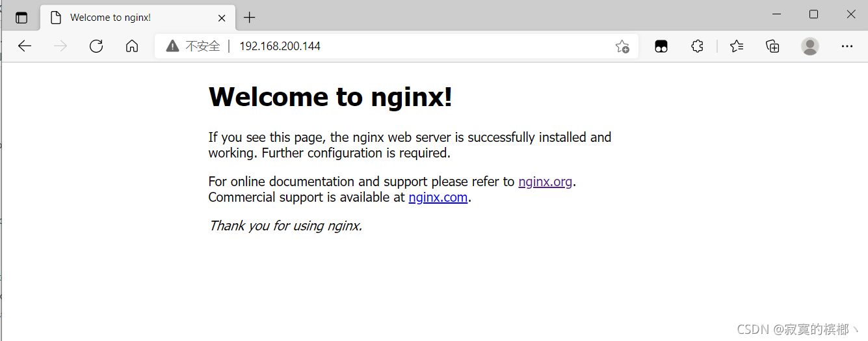Close the Welcome to nginx! tab
Viewport: 868px width, 341px height.
click(222, 18)
